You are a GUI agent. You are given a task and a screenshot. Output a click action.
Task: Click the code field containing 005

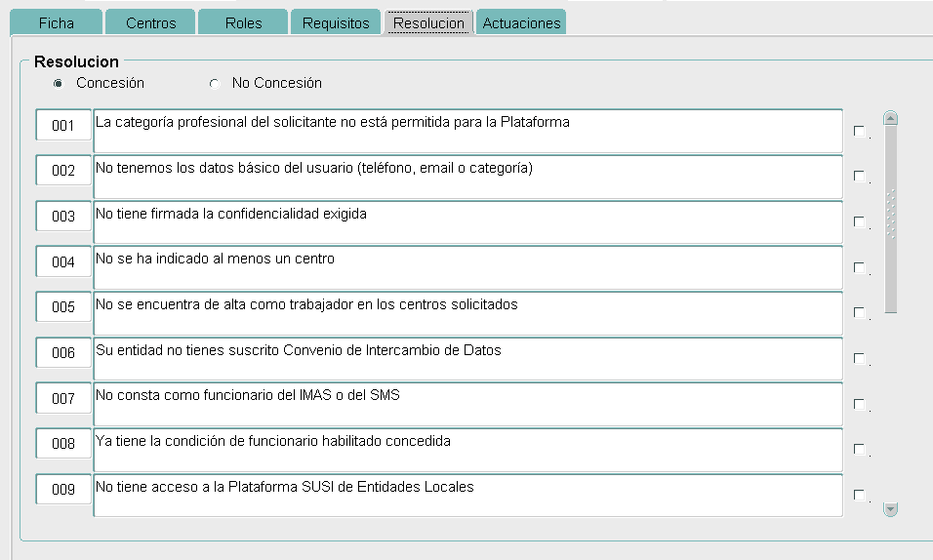coord(63,307)
